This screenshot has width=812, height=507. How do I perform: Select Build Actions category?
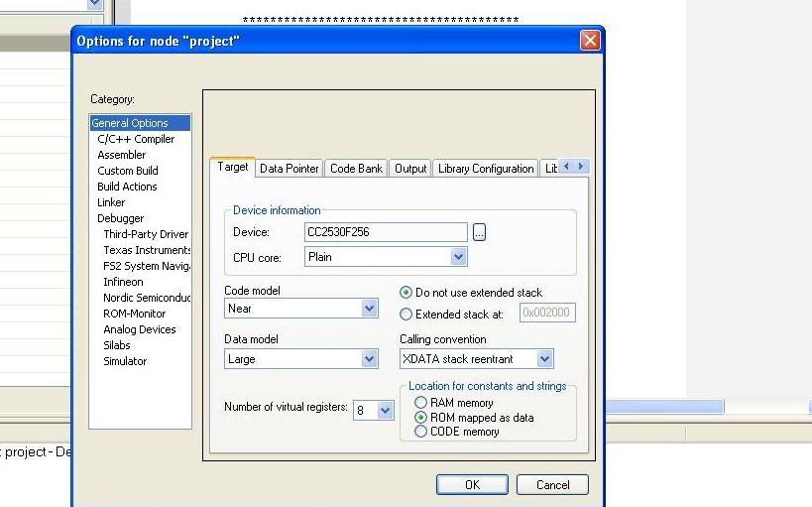[x=127, y=187]
